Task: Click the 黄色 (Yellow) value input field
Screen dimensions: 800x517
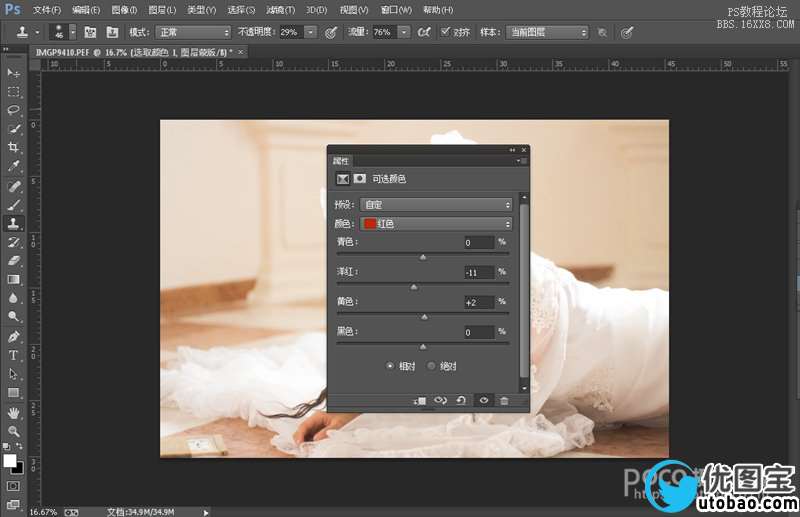Action: click(x=479, y=302)
